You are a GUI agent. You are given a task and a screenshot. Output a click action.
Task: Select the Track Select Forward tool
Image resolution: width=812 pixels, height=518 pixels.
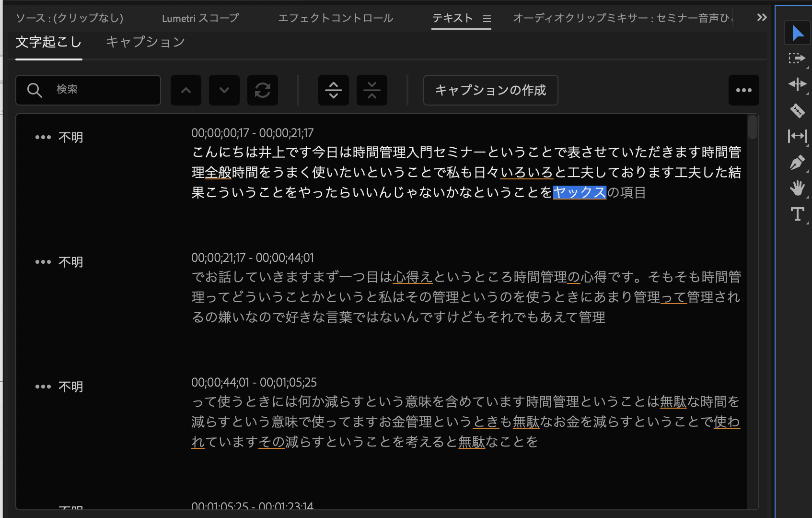(798, 59)
